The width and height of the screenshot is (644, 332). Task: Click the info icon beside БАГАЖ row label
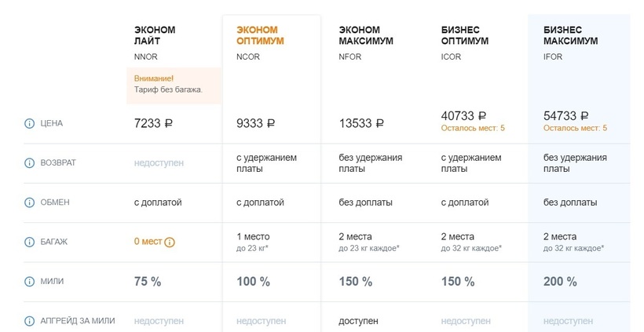[x=30, y=242]
